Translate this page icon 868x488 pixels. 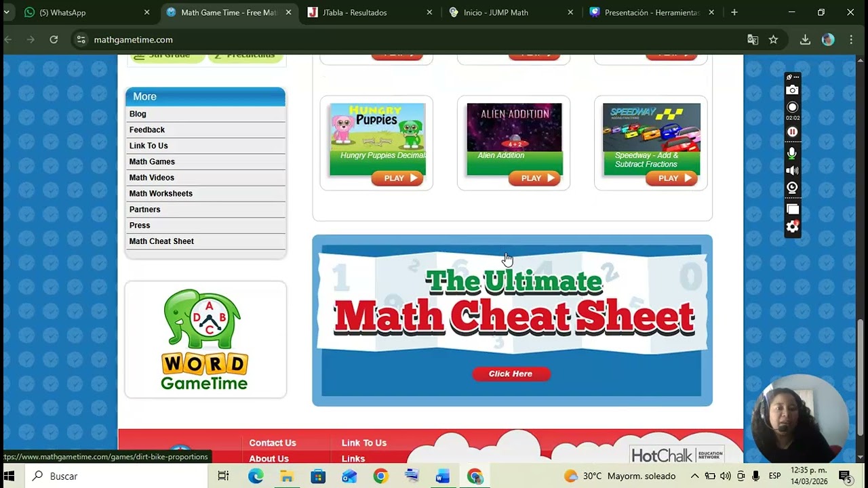click(753, 39)
